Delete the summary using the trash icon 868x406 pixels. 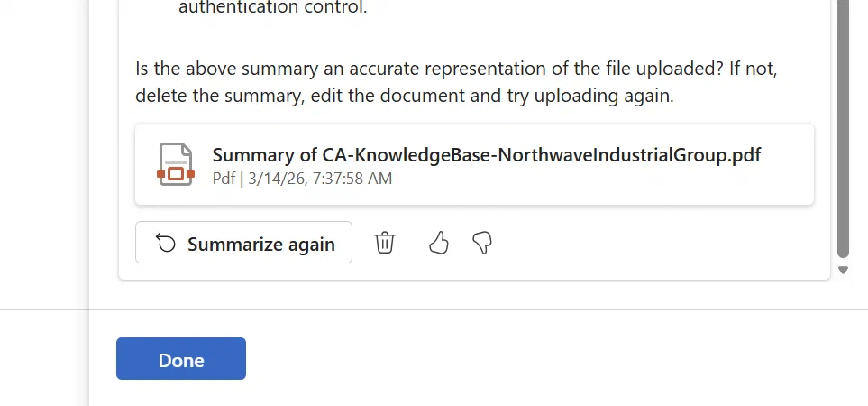385,243
